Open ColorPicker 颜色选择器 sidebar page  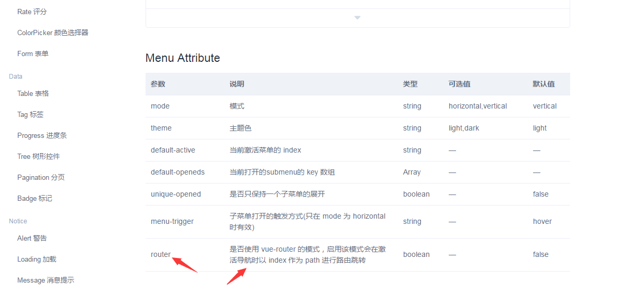53,33
